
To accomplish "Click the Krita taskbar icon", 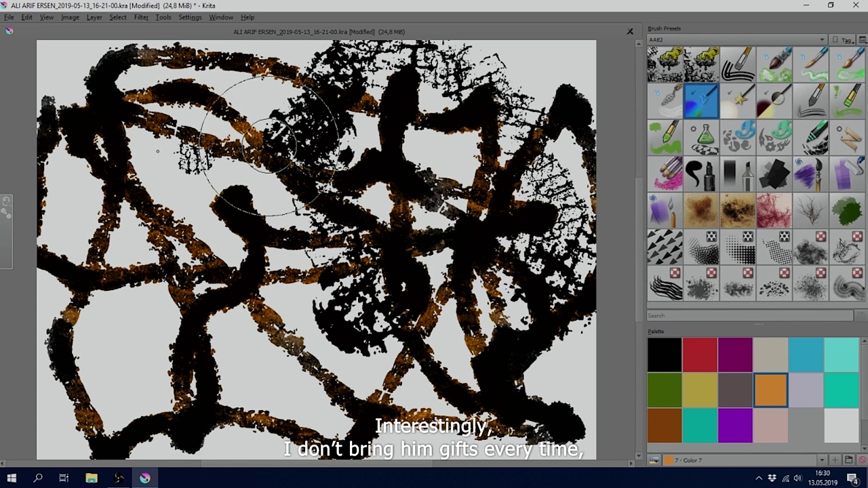I will coord(145,479).
